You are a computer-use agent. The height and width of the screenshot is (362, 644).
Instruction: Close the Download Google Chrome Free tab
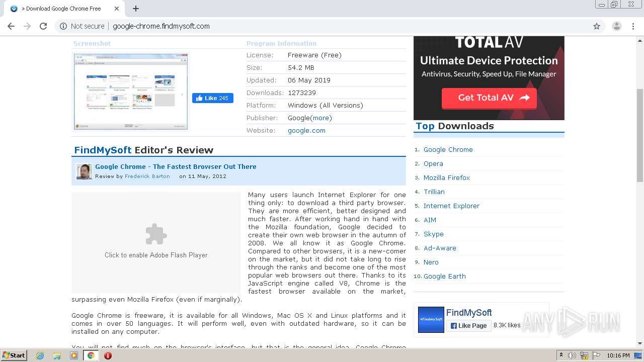tap(117, 9)
